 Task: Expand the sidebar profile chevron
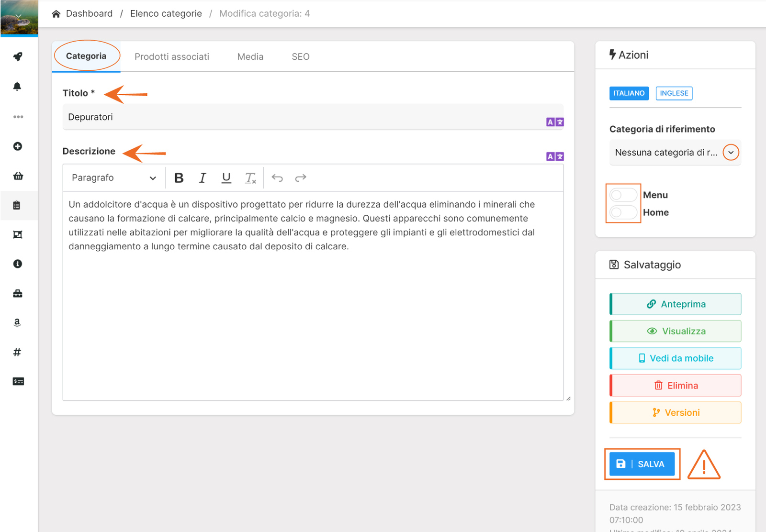pyautogui.click(x=19, y=16)
